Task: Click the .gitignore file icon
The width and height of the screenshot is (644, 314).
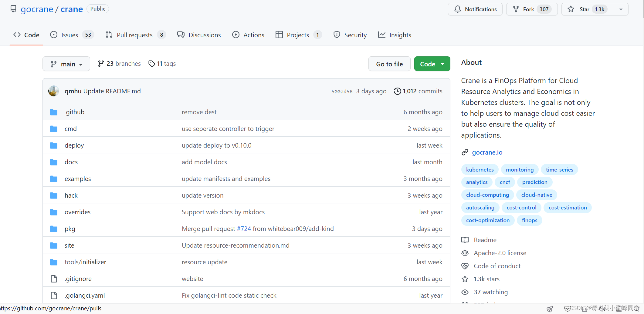Action: tap(54, 279)
